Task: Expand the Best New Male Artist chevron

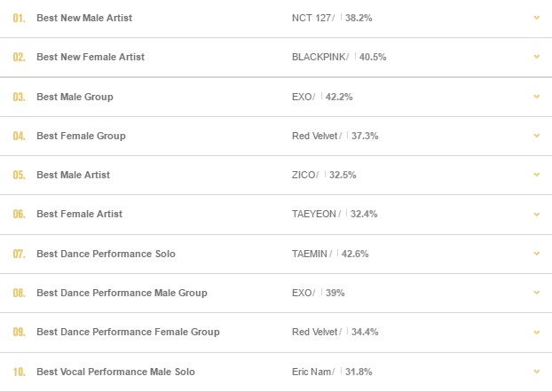Action: coord(537,18)
